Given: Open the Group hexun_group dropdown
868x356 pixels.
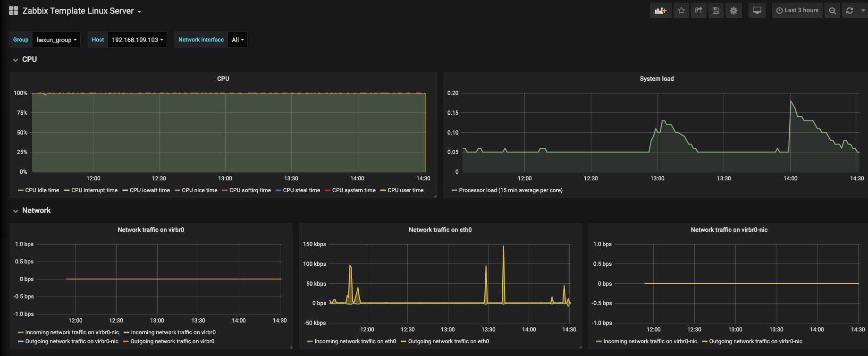Looking at the screenshot, I should tap(56, 40).
